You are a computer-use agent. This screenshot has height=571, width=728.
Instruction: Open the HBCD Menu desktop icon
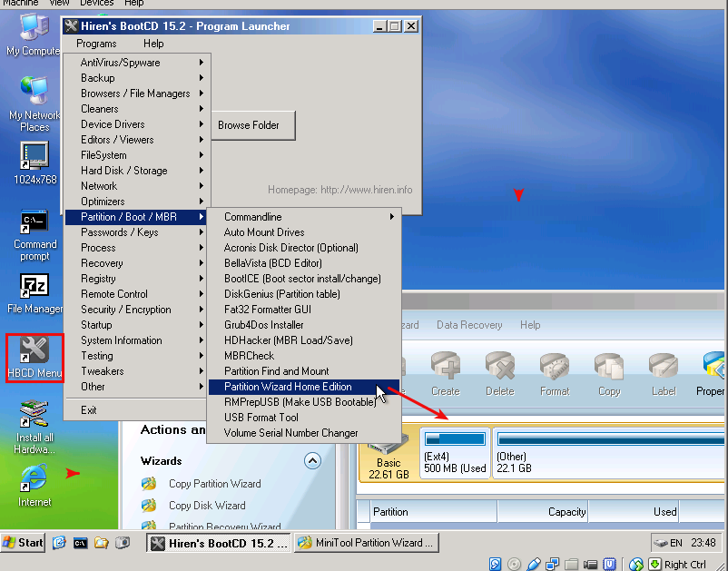(34, 357)
